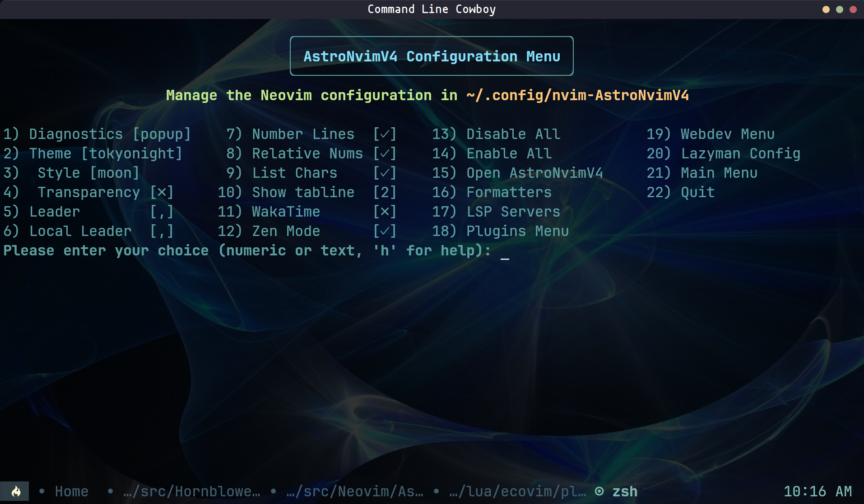
Task: Switch to the …/src/Neovim/As… tab
Action: (x=355, y=491)
